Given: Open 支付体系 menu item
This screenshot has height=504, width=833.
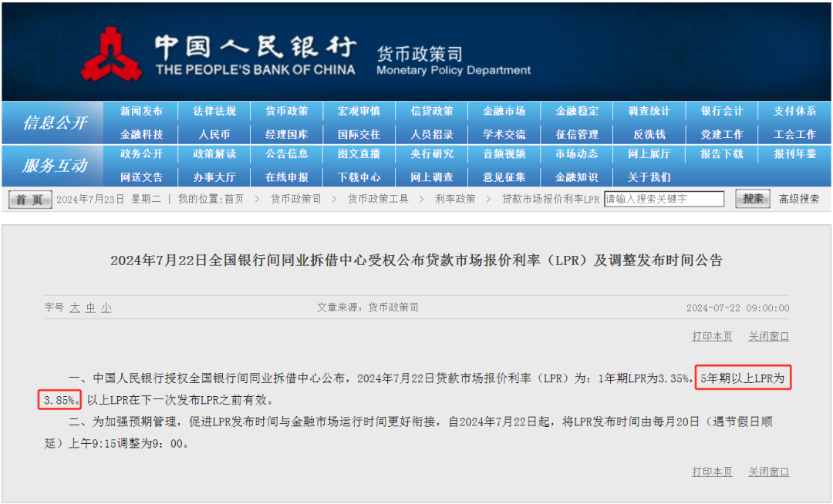Looking at the screenshot, I should [794, 112].
